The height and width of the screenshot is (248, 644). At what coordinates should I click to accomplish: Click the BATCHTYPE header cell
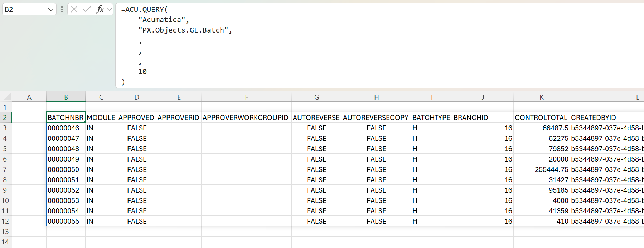[x=432, y=118]
